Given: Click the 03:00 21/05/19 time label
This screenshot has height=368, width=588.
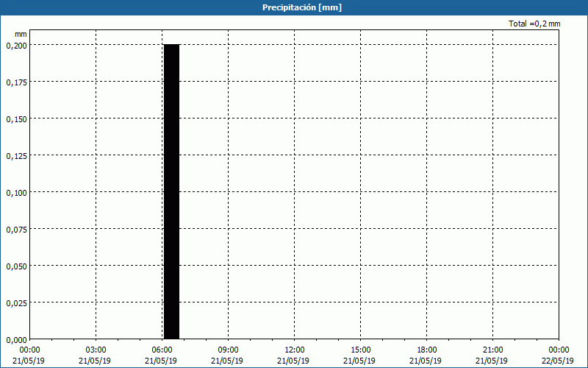Looking at the screenshot, I should coord(95,355).
